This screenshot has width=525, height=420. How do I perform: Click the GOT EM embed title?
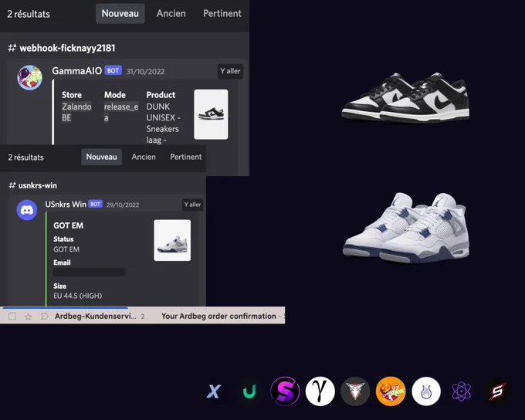click(68, 225)
